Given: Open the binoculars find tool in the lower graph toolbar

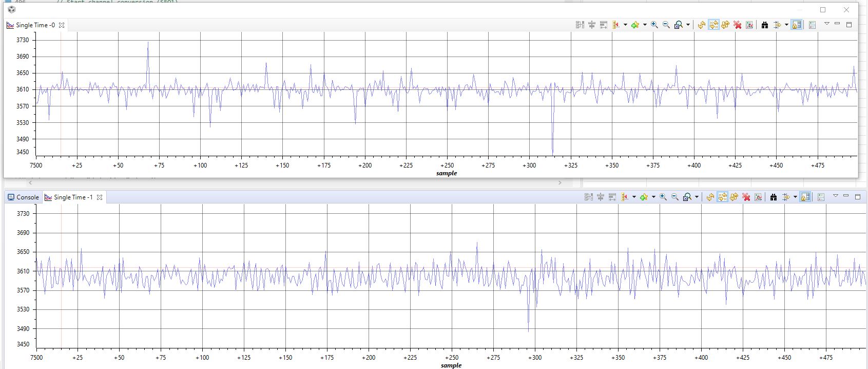Looking at the screenshot, I should 774,197.
